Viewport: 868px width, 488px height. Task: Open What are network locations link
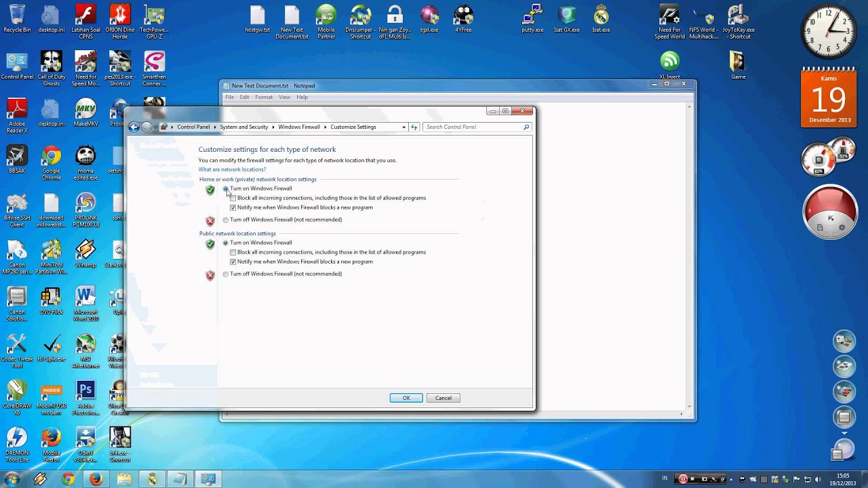pos(232,169)
